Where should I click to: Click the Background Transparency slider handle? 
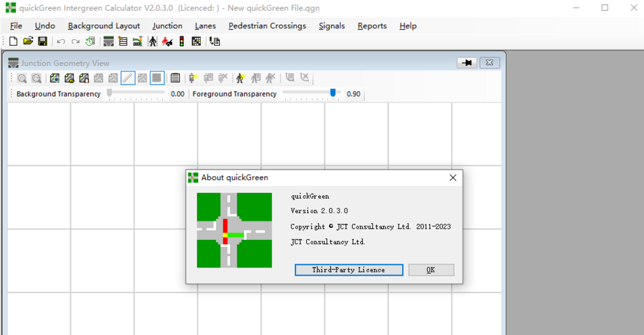pyautogui.click(x=109, y=93)
